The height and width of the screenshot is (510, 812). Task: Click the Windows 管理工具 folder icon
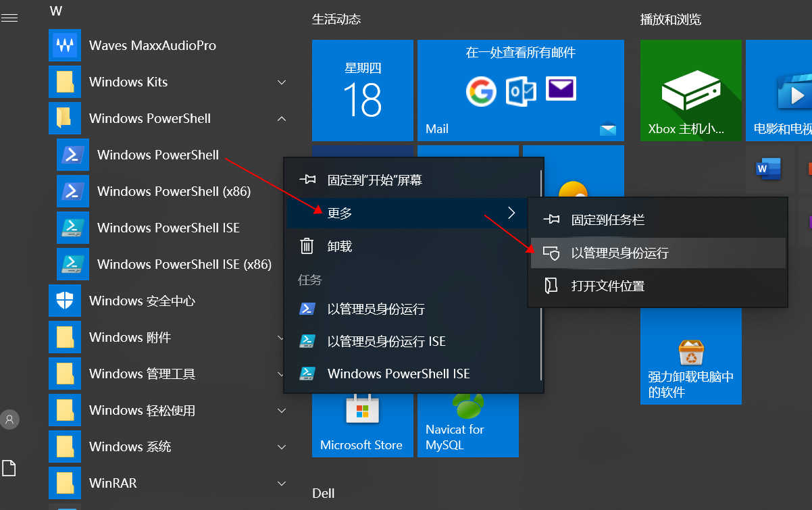pyautogui.click(x=65, y=374)
